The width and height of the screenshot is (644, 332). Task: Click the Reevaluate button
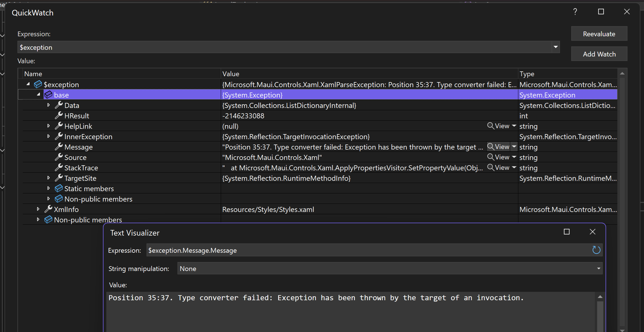point(599,33)
